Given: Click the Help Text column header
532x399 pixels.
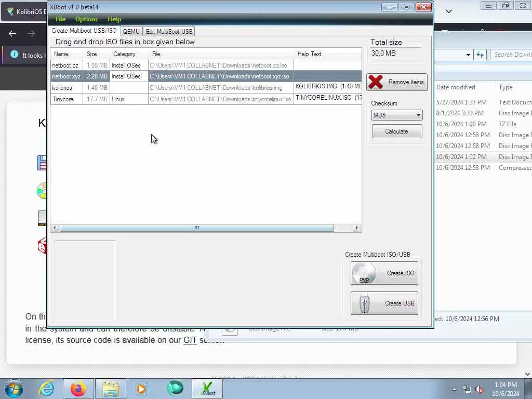Looking at the screenshot, I should (x=328, y=54).
